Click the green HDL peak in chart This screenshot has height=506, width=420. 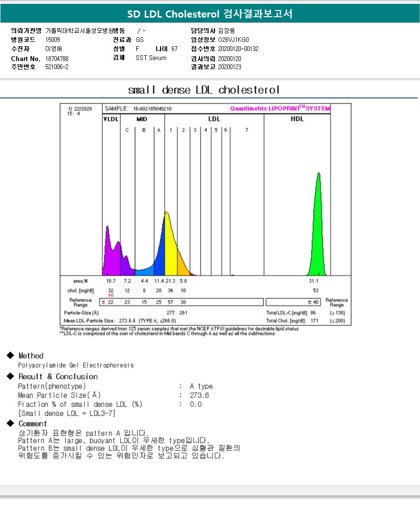pos(319,233)
